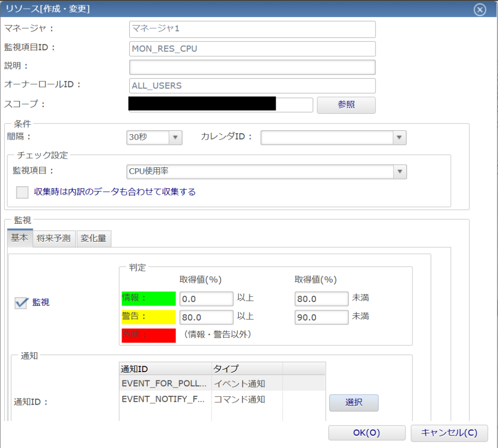Click the green 情報 color swatch
The width and height of the screenshot is (498, 448).
(x=148, y=298)
